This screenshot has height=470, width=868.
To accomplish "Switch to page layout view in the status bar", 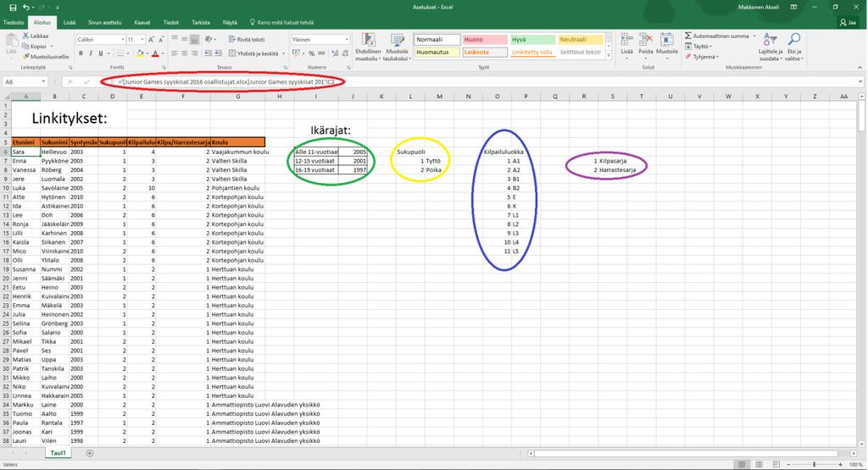I will point(759,464).
